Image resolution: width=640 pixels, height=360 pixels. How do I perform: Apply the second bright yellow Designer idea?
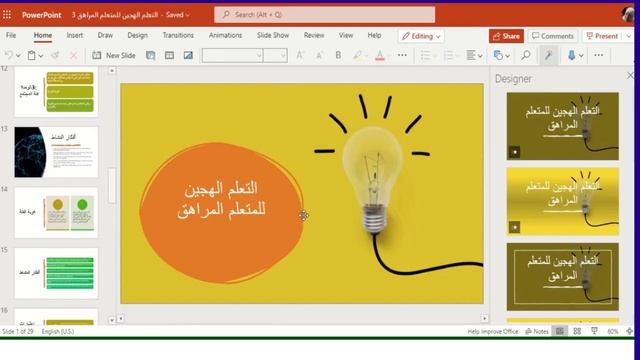(562, 201)
